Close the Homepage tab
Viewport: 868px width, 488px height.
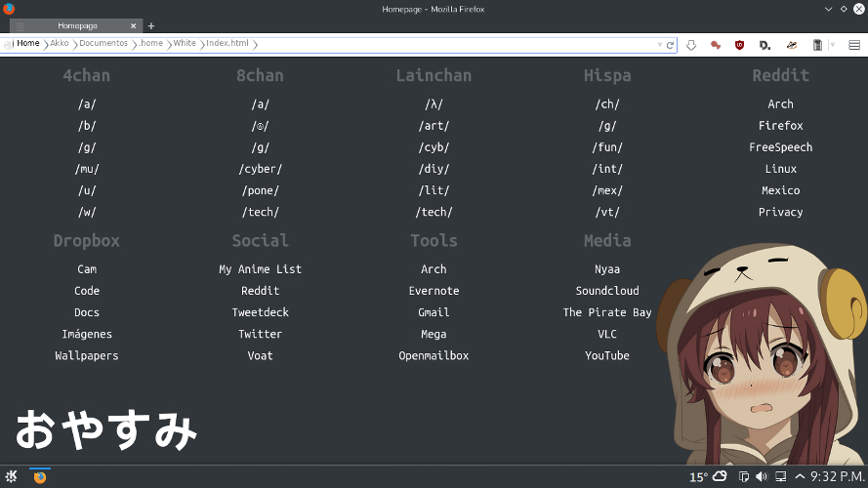(x=134, y=26)
